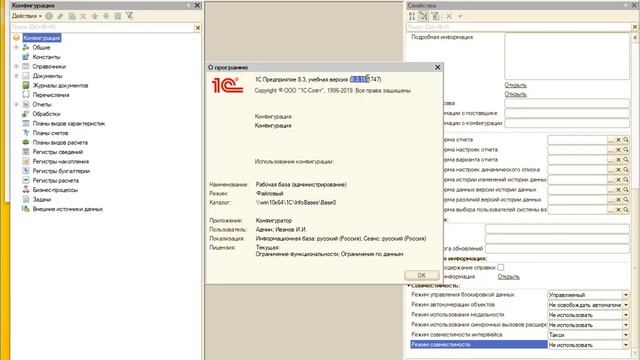The width and height of the screenshot is (640, 360).
Task: Expand the Отчеты tree node
Action: click(x=16, y=104)
